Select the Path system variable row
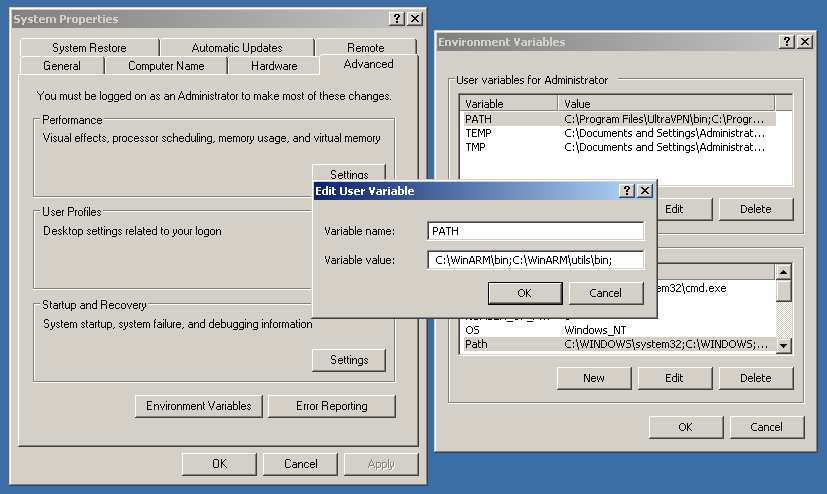The height and width of the screenshot is (494, 827). 618,344
